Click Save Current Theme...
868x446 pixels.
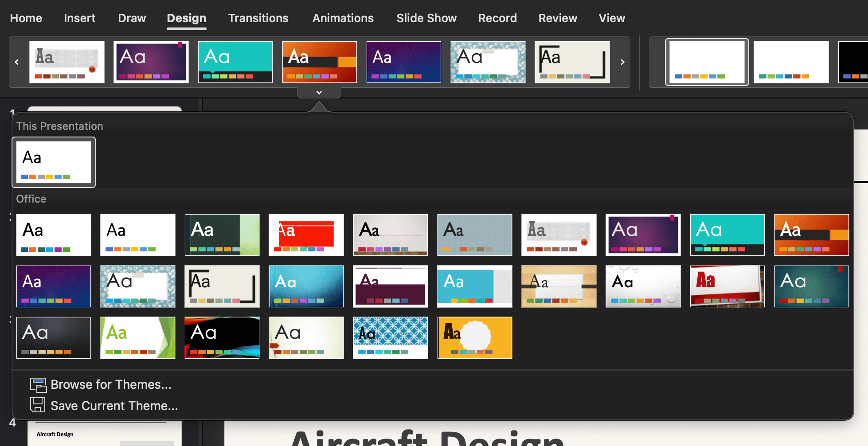click(x=104, y=406)
